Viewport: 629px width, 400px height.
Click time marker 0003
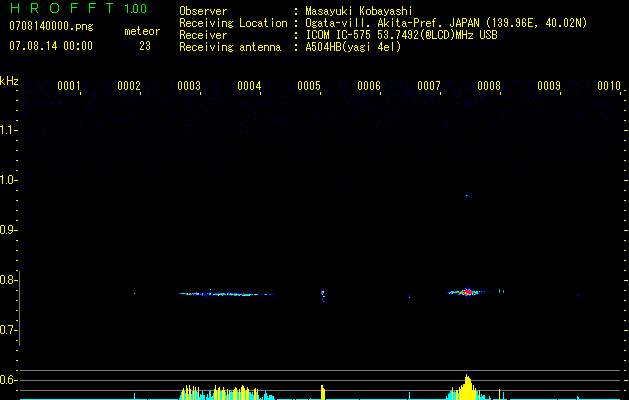(189, 86)
